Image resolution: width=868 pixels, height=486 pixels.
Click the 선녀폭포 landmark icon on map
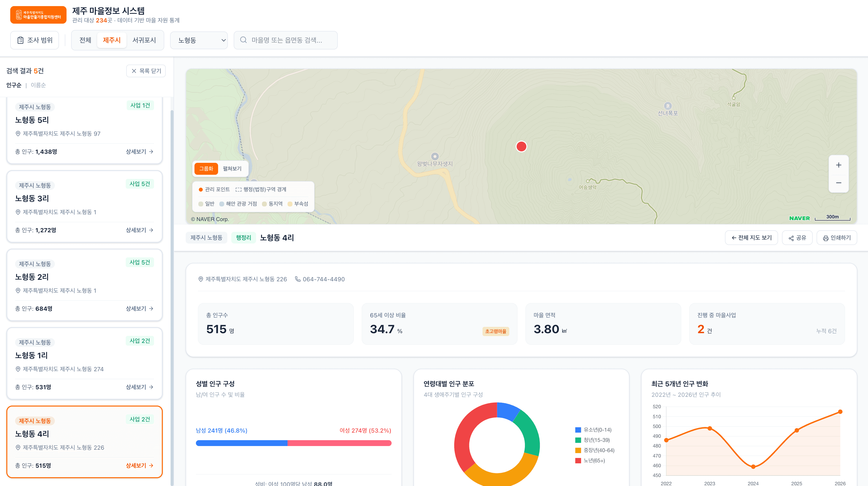tap(667, 106)
